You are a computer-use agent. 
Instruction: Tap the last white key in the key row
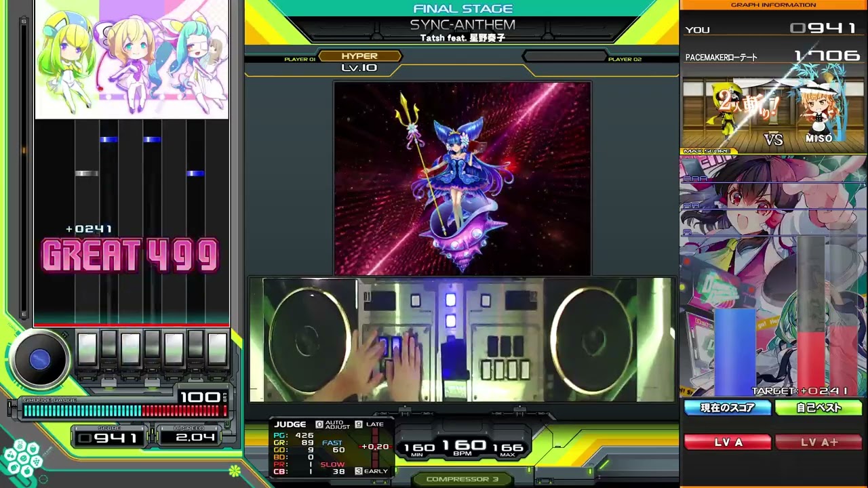(x=218, y=349)
